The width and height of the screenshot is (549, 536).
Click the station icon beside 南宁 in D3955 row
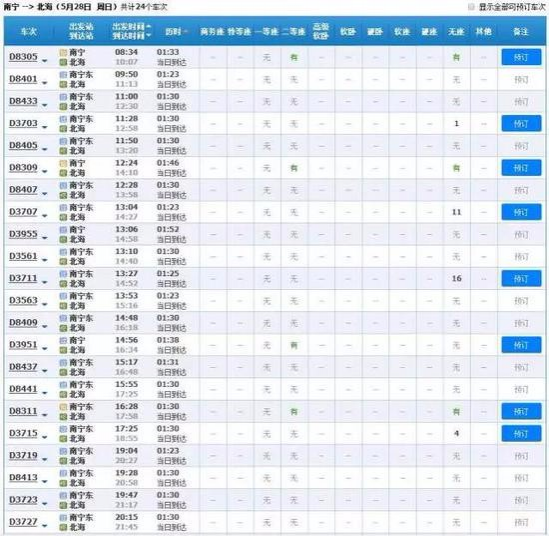[x=63, y=230]
